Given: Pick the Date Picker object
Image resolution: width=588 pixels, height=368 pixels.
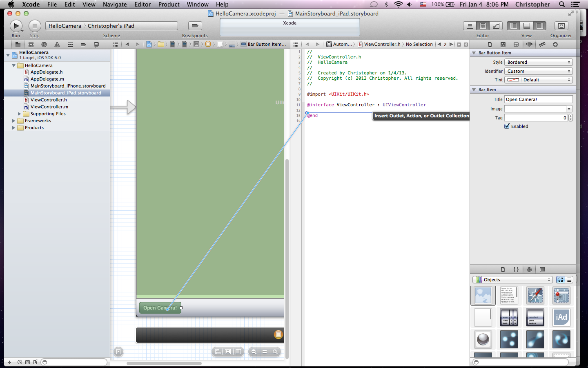Looking at the screenshot, I should (509, 317).
